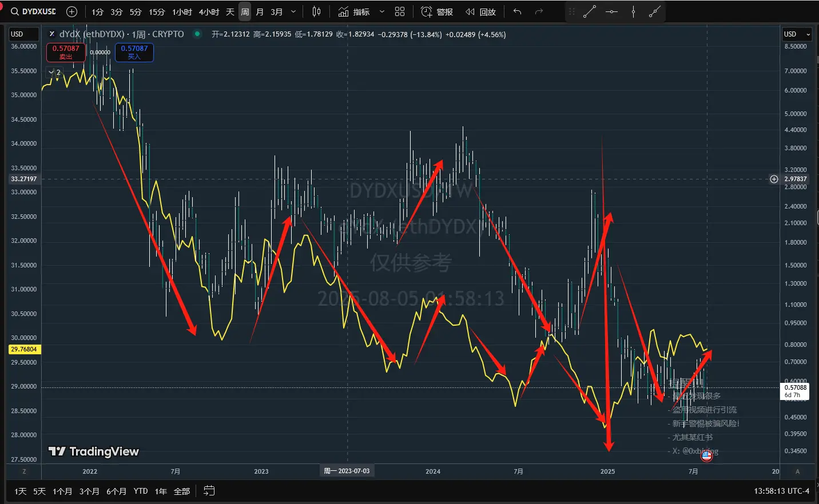Create a 警报 alert

click(x=437, y=11)
